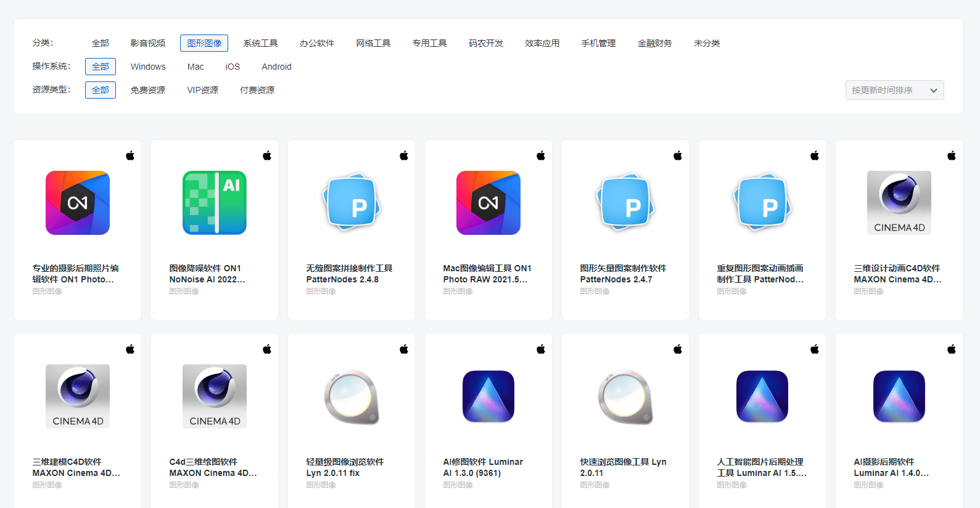Filter operating system by iOS

tap(233, 67)
